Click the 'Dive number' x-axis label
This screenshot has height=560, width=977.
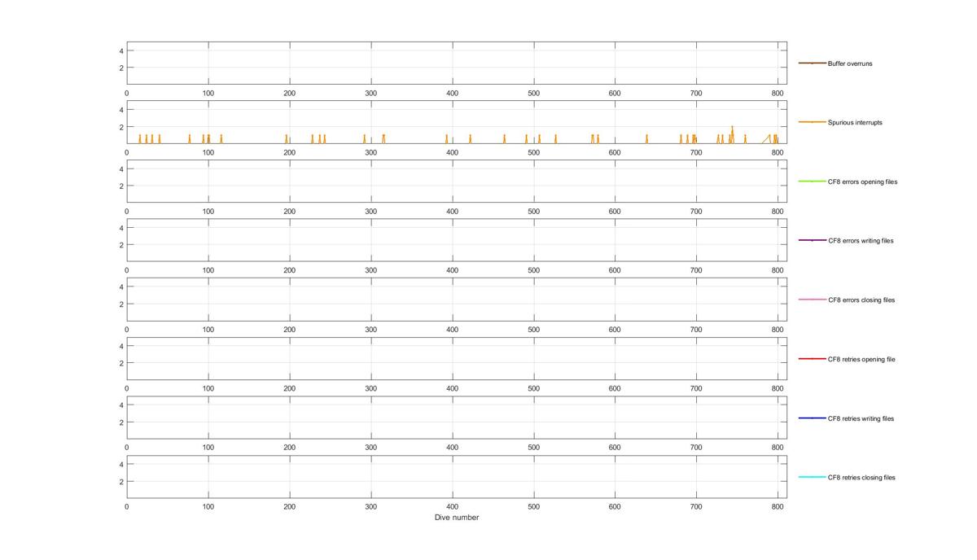pyautogui.click(x=457, y=518)
